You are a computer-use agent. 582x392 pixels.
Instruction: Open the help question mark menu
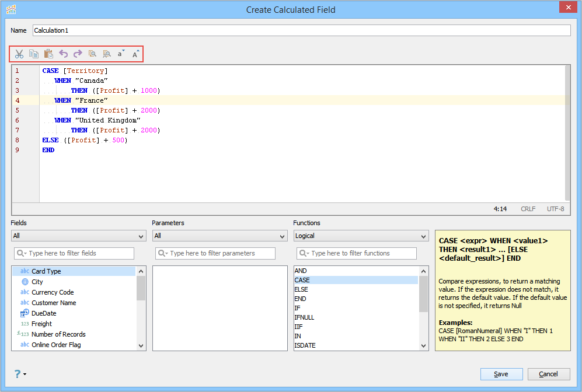pos(20,374)
